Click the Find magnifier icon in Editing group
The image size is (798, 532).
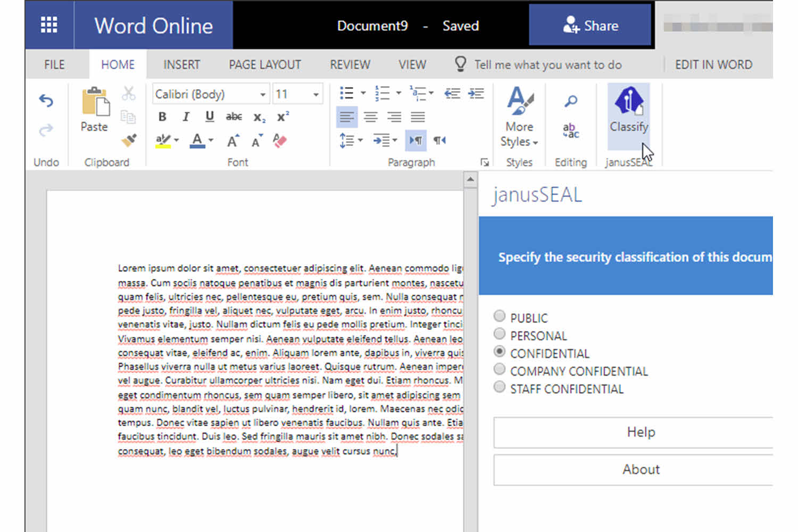coord(570,100)
